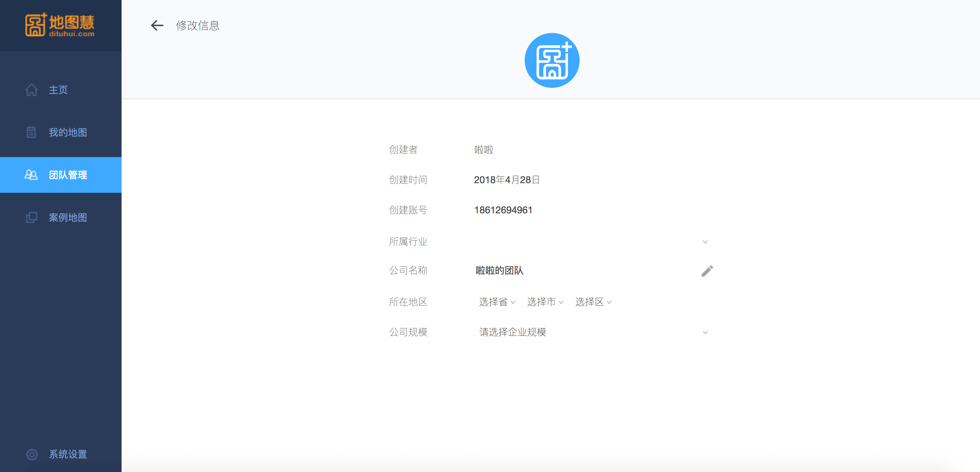980x472 pixels.
Task: Click the 修改信息 page title
Action: click(x=197, y=25)
